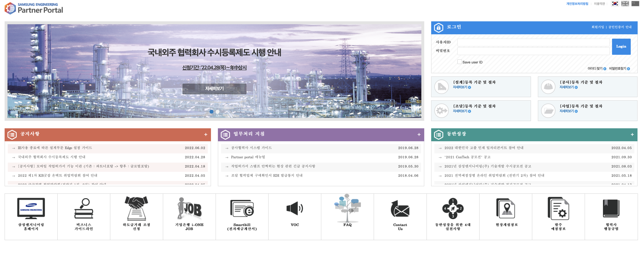Expand 동반성장 panel with plus
644x254 pixels.
pyautogui.click(x=632, y=135)
